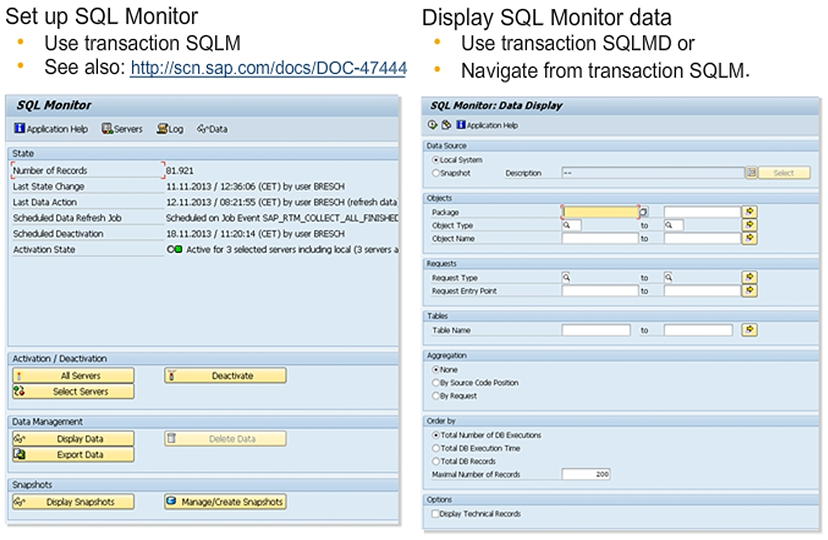Open the scn.sap.com DOC-47444 link
828x540 pixels.
click(269, 68)
